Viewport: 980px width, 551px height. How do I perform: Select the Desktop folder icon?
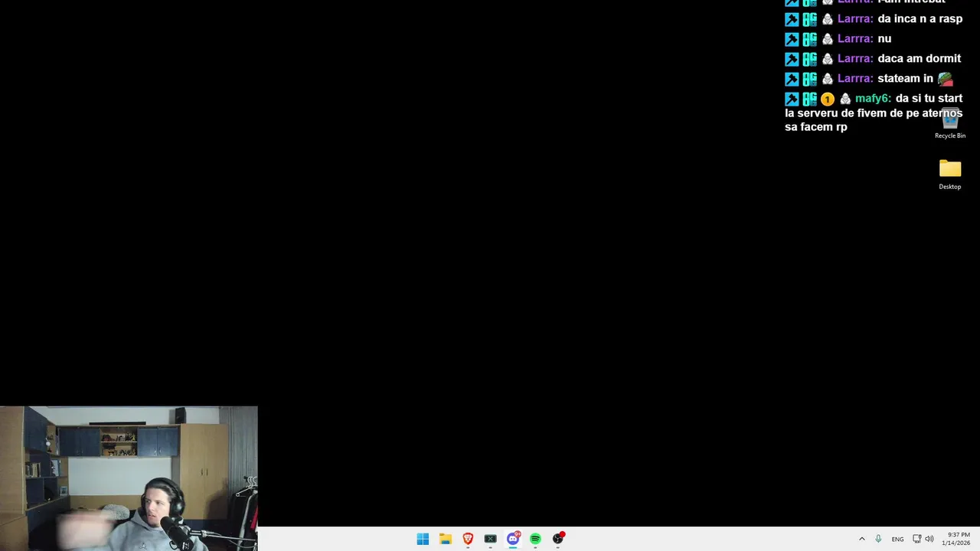click(950, 174)
